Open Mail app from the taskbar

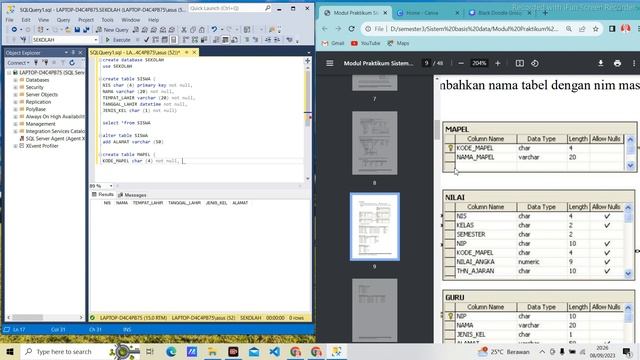tap(254, 351)
